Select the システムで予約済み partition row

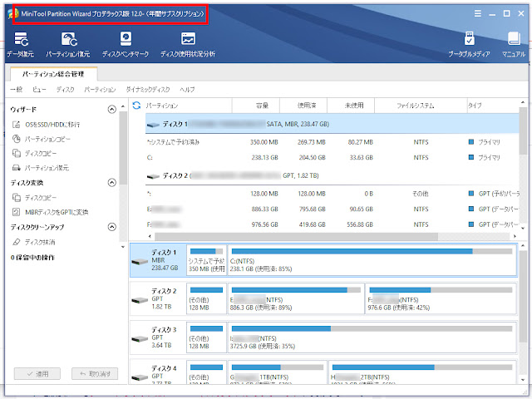point(332,142)
